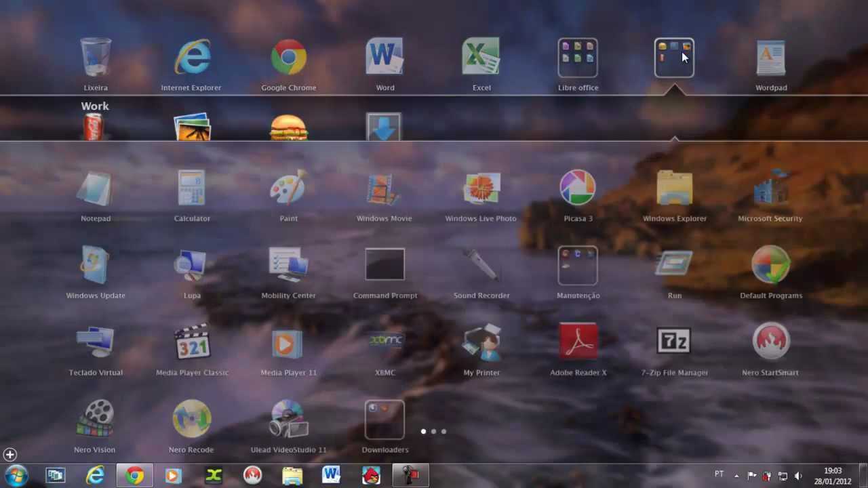Image resolution: width=868 pixels, height=488 pixels.
Task: Open Nero Vision
Action: point(96,420)
